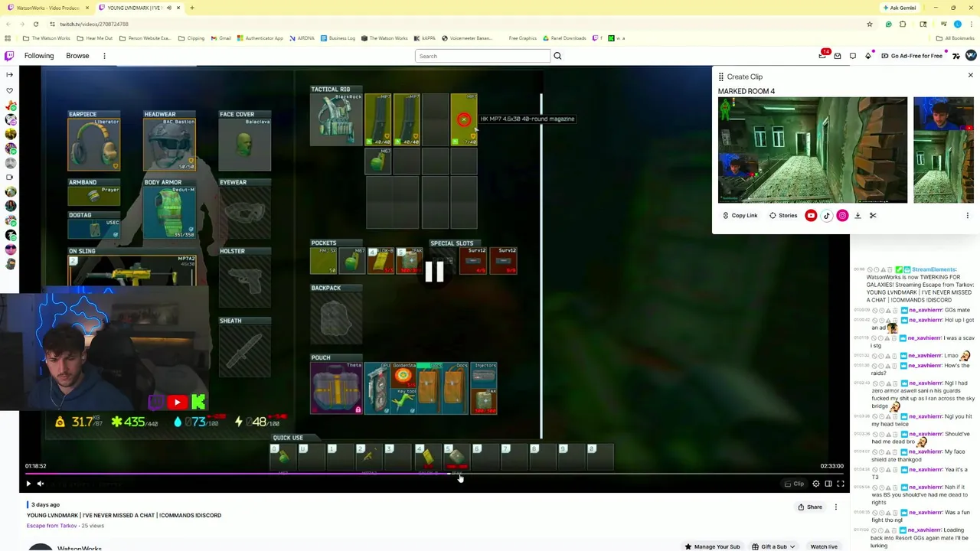
Task: Open the Free Graphics bookmark
Action: point(522,38)
